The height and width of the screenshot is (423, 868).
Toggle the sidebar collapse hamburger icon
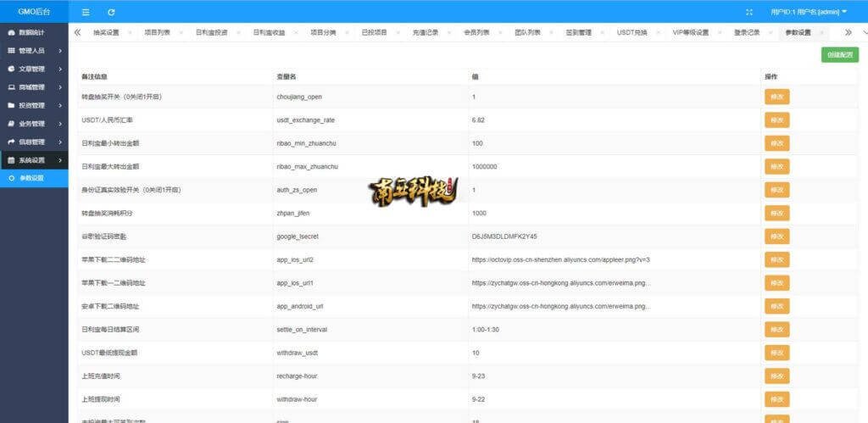click(x=86, y=12)
